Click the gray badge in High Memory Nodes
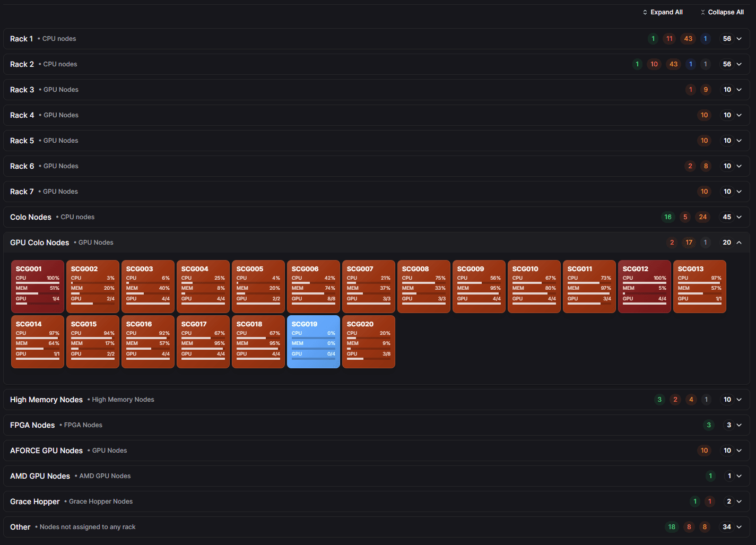This screenshot has height=545, width=756. [706, 400]
